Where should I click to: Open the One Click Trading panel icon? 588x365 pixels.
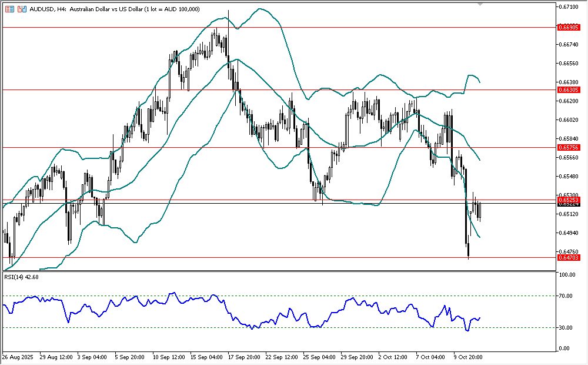coord(22,9)
